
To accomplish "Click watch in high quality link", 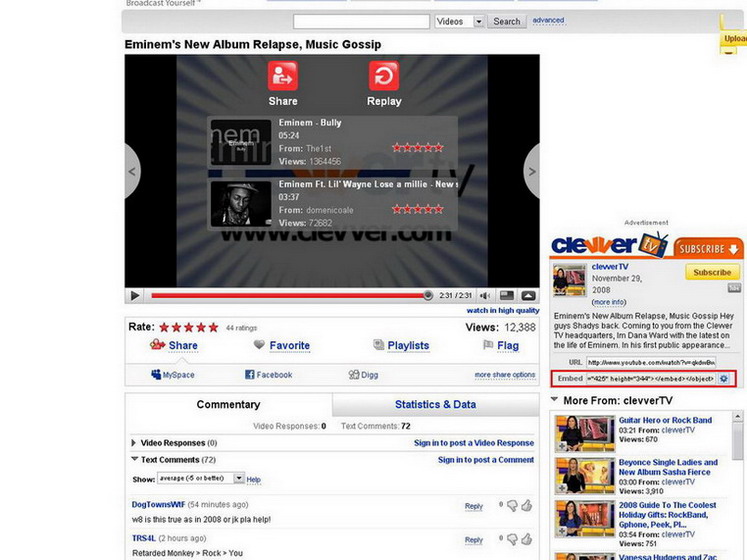I will (503, 310).
